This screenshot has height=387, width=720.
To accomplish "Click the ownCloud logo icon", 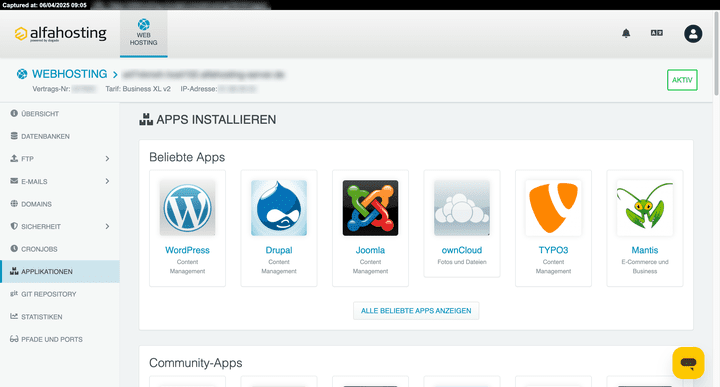I will click(x=462, y=208).
